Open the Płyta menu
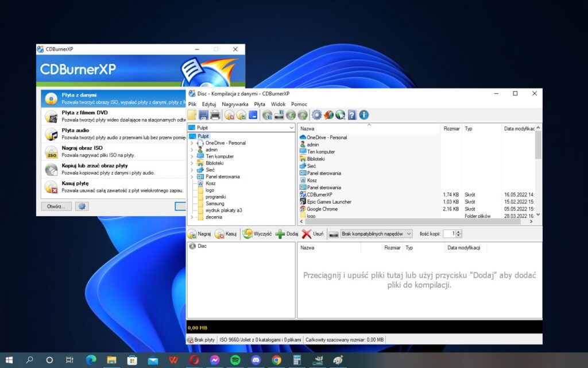 (260, 105)
